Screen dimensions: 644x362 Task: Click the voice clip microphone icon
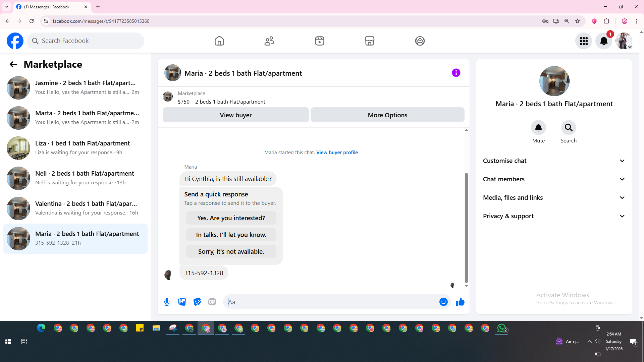[167, 302]
